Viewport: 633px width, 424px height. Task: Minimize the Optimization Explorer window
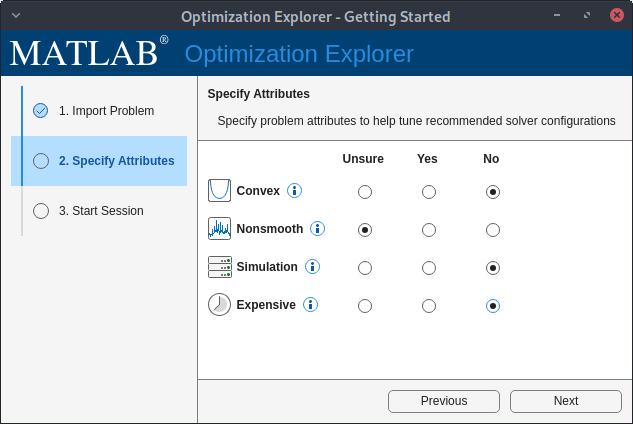(557, 15)
